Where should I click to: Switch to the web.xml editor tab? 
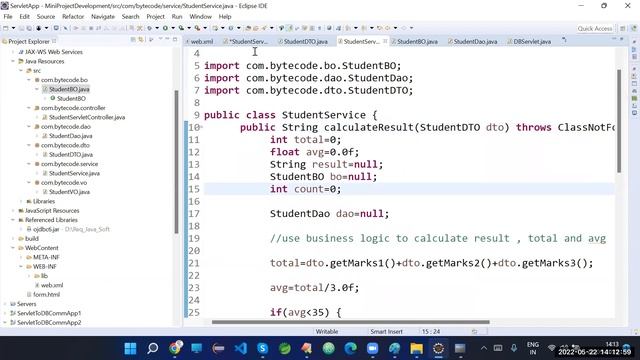pyautogui.click(x=200, y=42)
